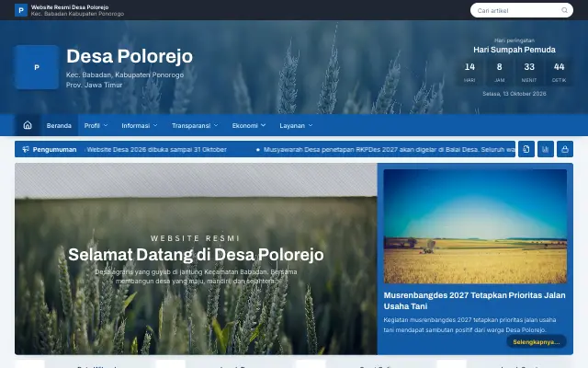Click 'Kec. Babadan, Kabupaten Ponorogo' under main heading
This screenshot has width=588, height=368.
125,75
